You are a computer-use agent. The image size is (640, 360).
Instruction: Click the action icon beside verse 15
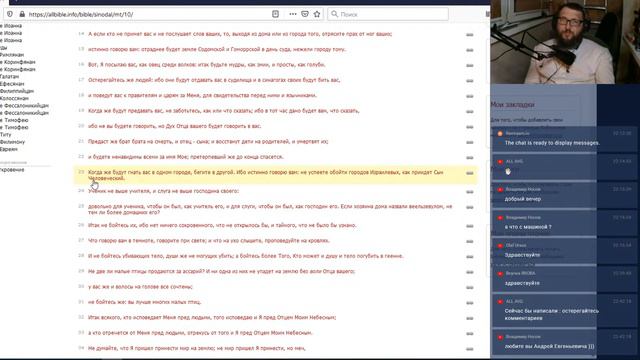(x=470, y=50)
